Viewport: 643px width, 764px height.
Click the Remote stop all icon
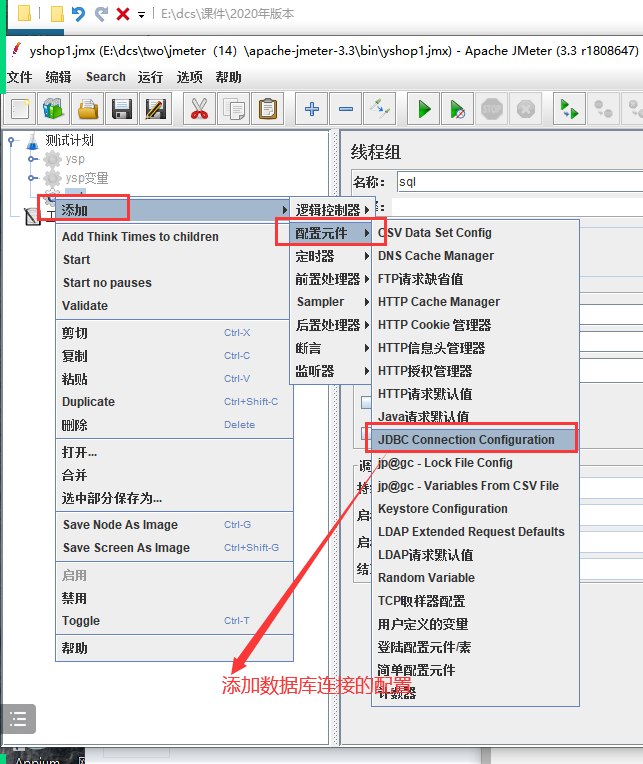[604, 109]
